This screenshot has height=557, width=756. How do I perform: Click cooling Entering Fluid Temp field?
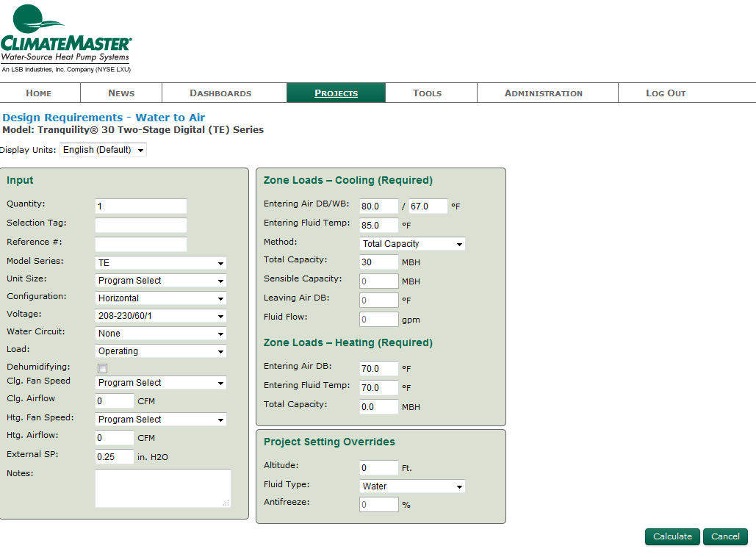[379, 225]
